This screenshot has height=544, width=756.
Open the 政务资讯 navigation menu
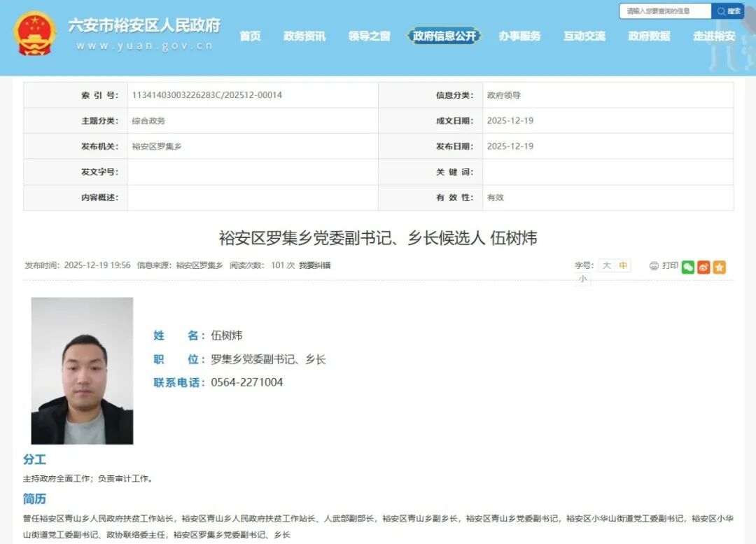point(304,36)
